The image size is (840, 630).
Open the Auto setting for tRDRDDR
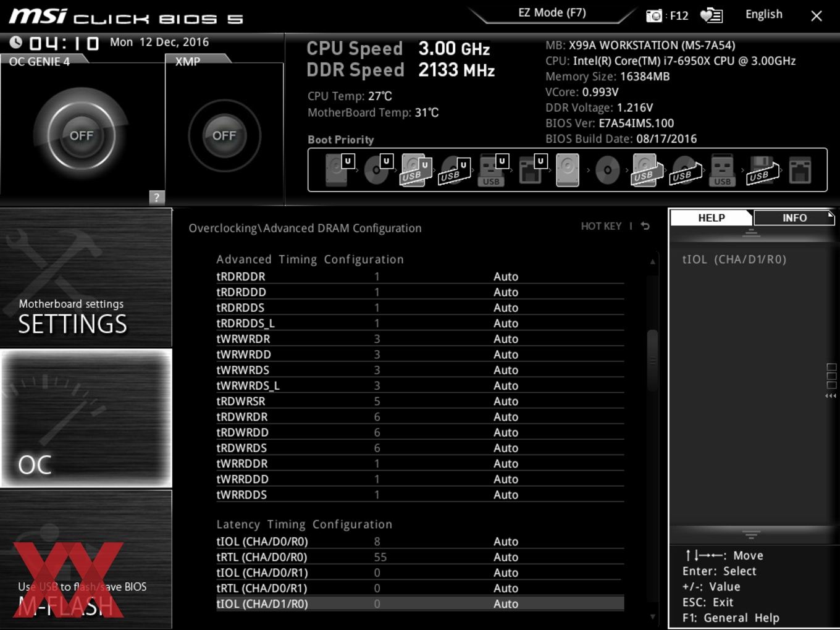coord(506,277)
